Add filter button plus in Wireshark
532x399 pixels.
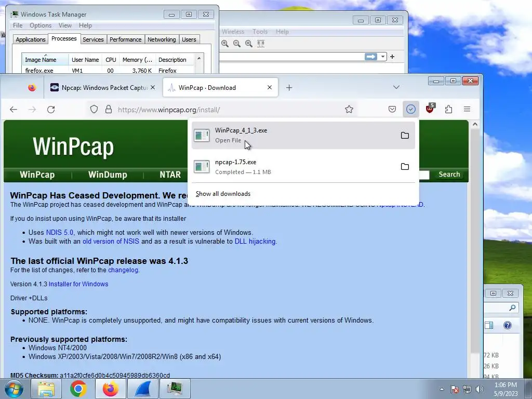tap(392, 57)
